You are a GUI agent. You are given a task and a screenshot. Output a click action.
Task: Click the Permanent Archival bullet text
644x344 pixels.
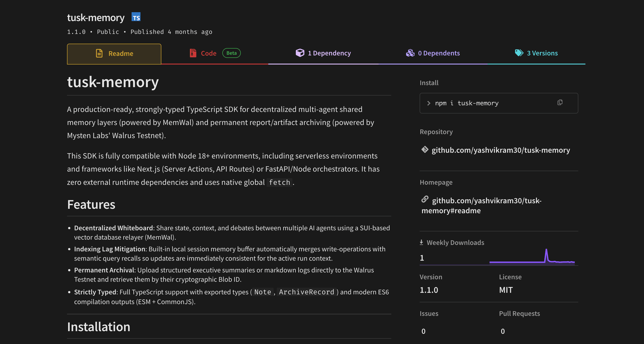[224, 275]
